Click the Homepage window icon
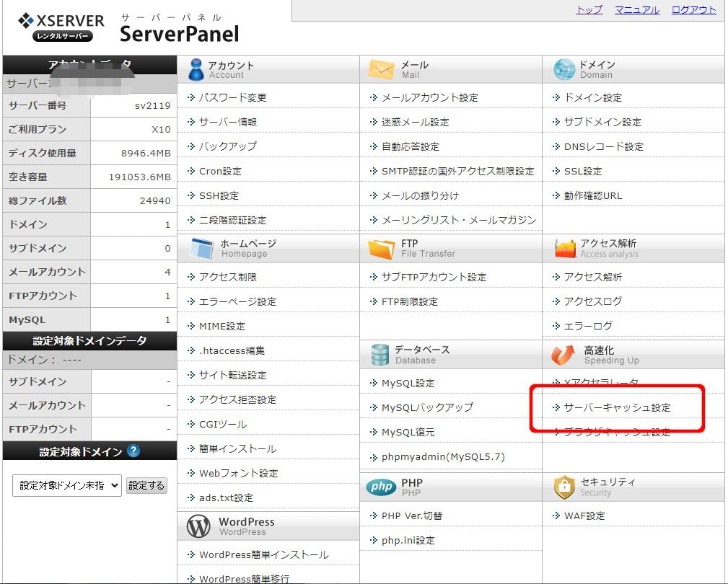Image resolution: width=728 pixels, height=584 pixels. click(x=202, y=248)
